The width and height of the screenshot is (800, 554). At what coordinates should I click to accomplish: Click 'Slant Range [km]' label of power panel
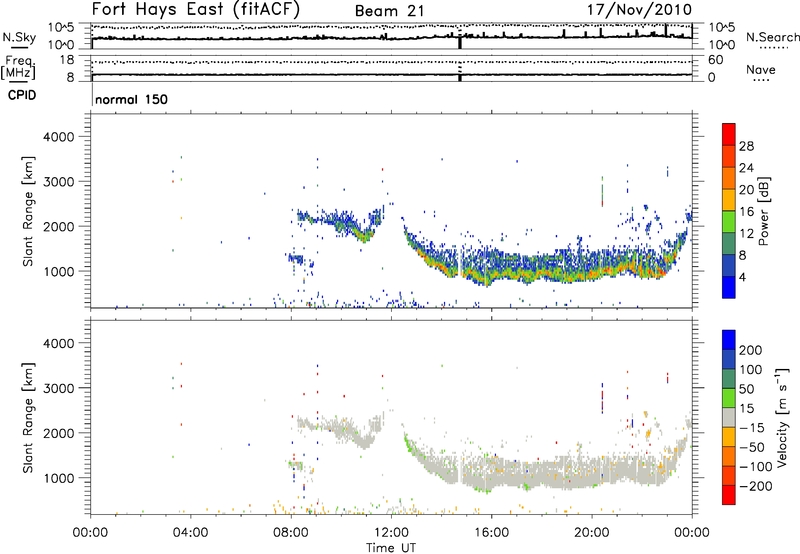pos(28,211)
